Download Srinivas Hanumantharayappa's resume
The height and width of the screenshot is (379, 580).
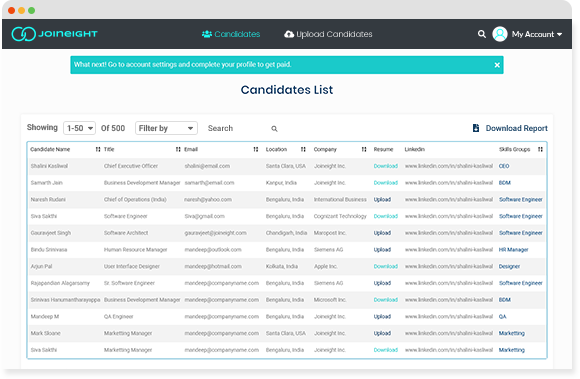[x=385, y=300]
